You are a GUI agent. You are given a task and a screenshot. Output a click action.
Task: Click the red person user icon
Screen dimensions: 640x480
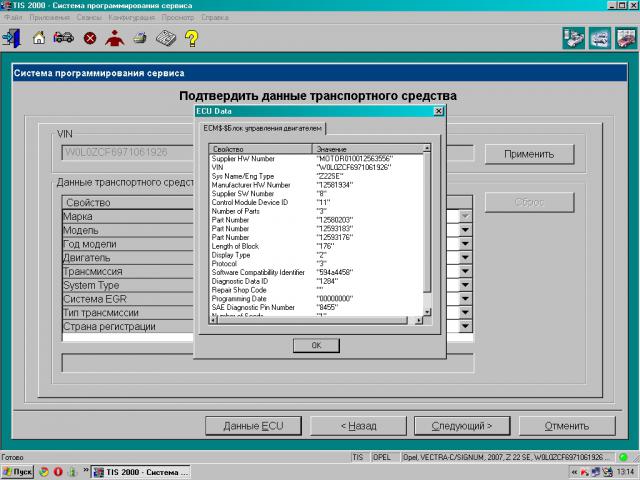[115, 38]
